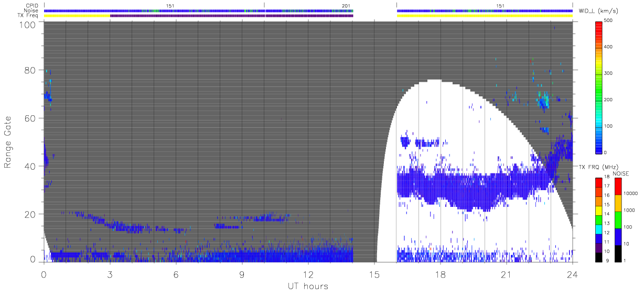The height and width of the screenshot is (297, 644).
Task: Click the 1000 label in NOISE legend
Action: 630,210
